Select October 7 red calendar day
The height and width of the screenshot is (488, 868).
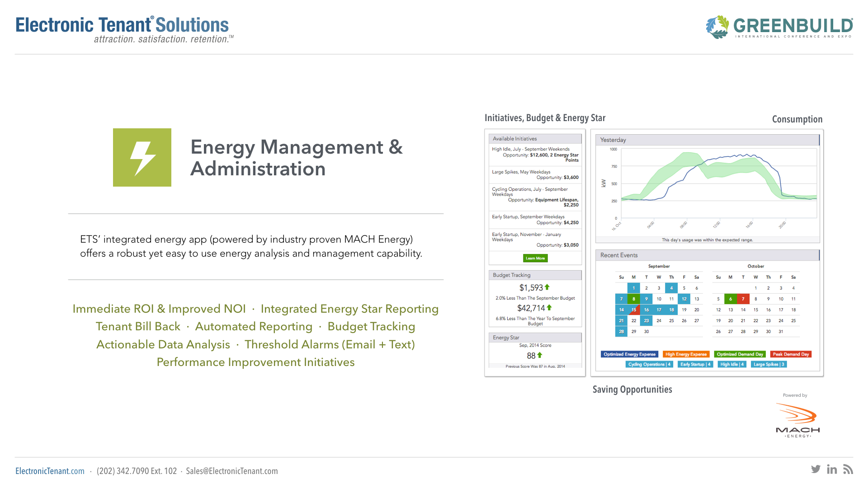(743, 299)
